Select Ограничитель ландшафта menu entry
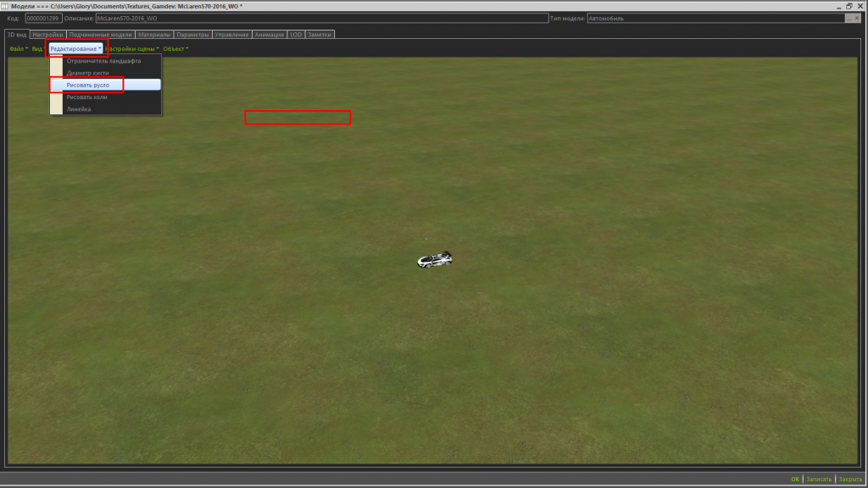This screenshot has height=488, width=868. (x=105, y=61)
